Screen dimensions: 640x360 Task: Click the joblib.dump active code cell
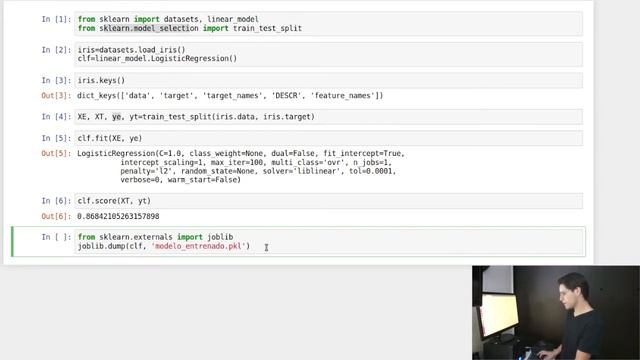point(329,242)
